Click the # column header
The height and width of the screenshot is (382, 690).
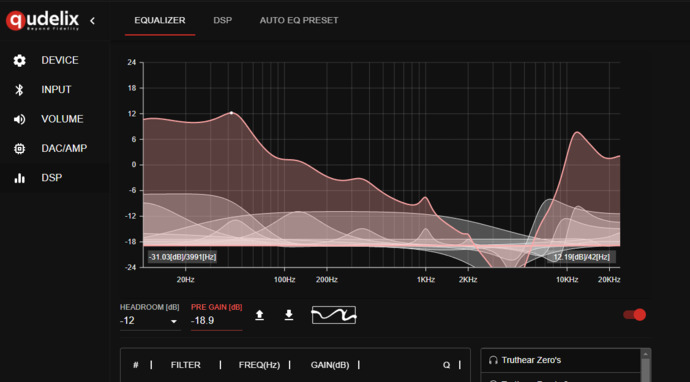136,365
